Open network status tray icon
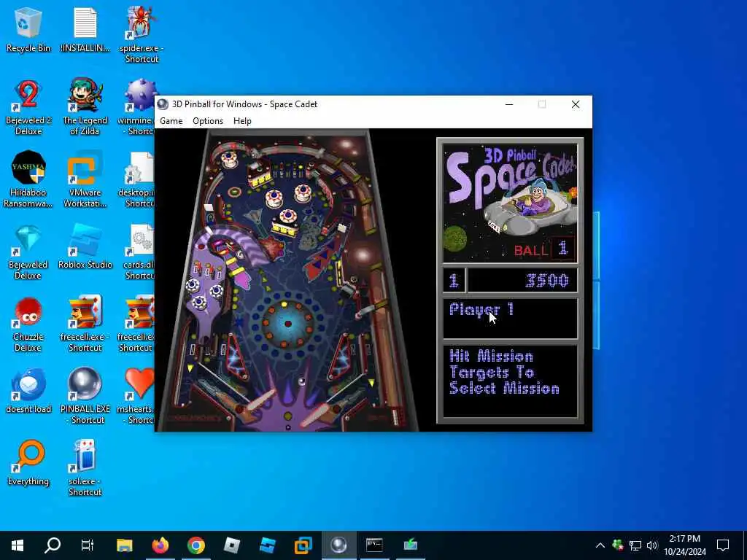 coord(635,545)
